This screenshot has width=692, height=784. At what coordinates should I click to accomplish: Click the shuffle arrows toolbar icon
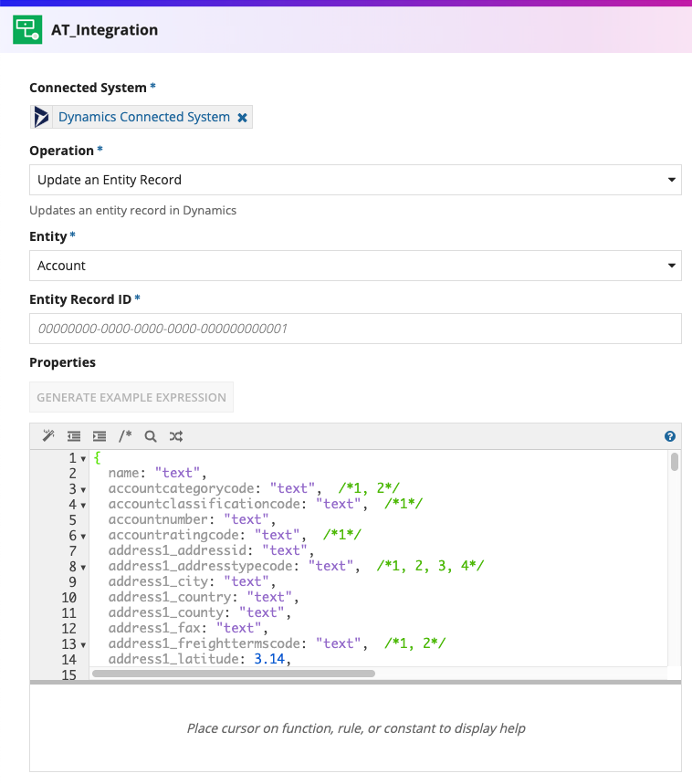[x=176, y=436]
